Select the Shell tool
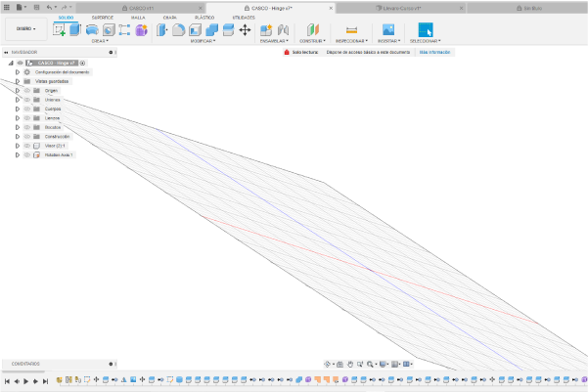The image size is (588, 392). pos(195,29)
